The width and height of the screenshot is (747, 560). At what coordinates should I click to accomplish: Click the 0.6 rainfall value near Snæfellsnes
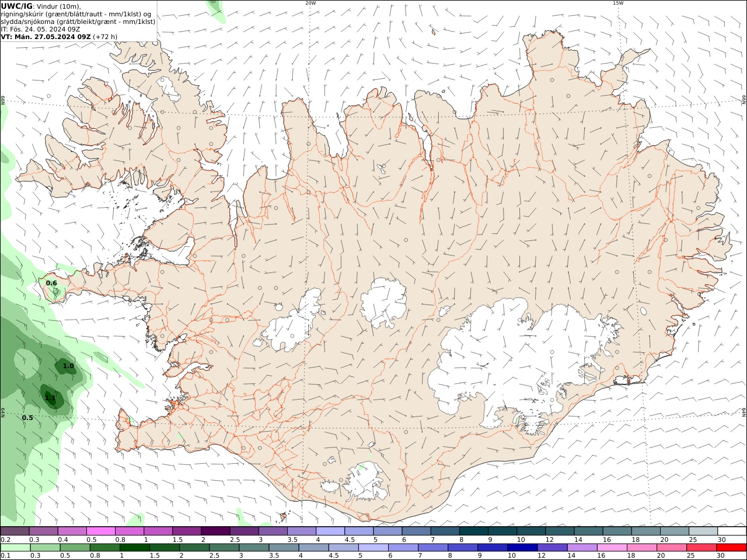coord(51,283)
